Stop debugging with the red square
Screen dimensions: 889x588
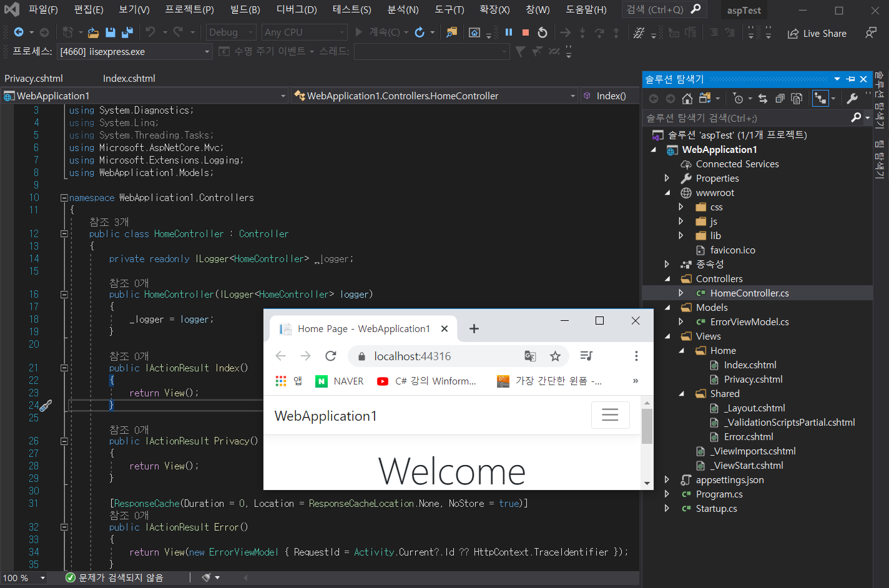click(526, 32)
